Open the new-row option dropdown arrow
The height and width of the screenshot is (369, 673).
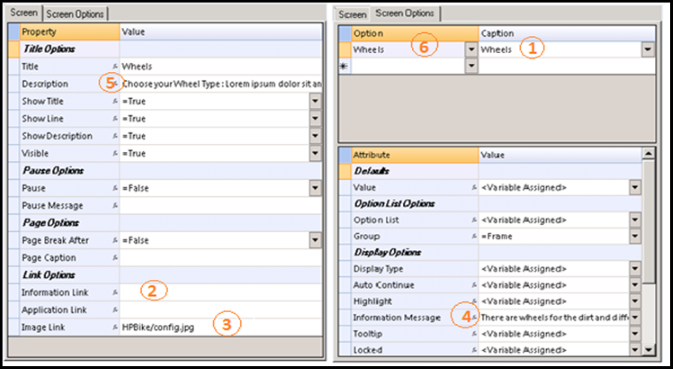pyautogui.click(x=471, y=66)
